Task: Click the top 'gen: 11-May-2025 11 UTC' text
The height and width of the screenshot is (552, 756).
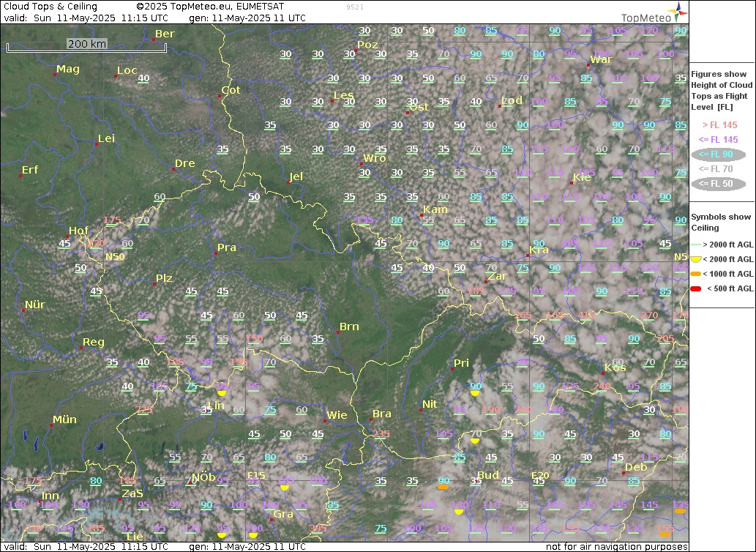Action: coord(247,18)
